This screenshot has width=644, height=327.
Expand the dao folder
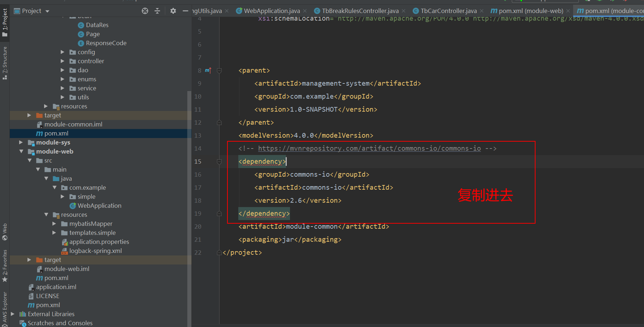click(x=63, y=70)
